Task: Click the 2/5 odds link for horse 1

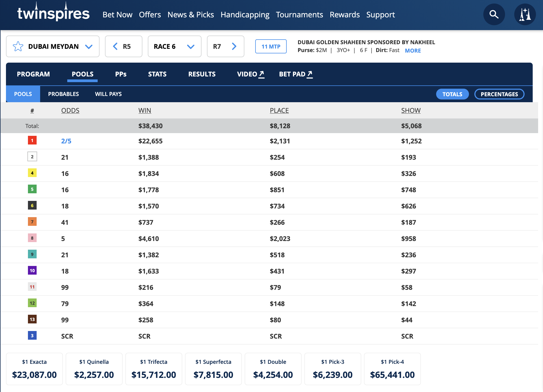Action: point(66,141)
